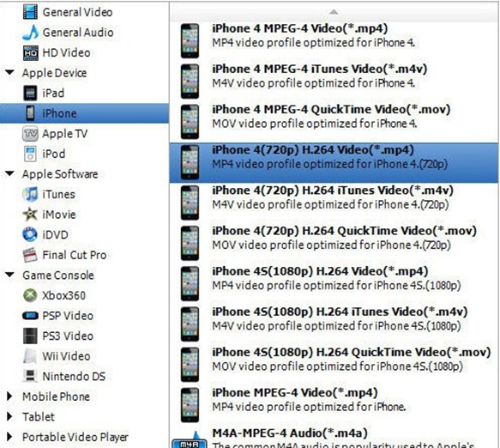500x448 pixels.
Task: Click the Nintendo DS icon
Action: (x=30, y=376)
